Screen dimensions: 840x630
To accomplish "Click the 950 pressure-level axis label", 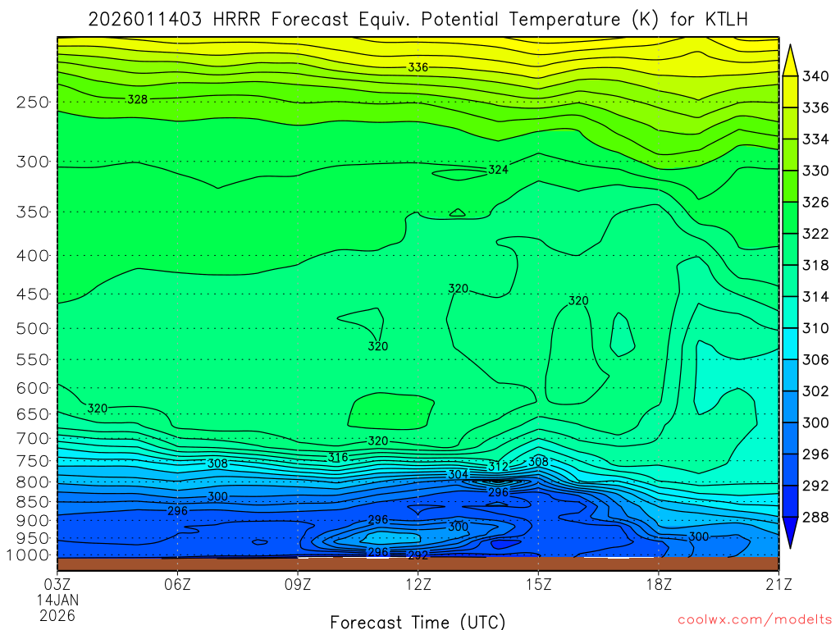I will click(32, 538).
